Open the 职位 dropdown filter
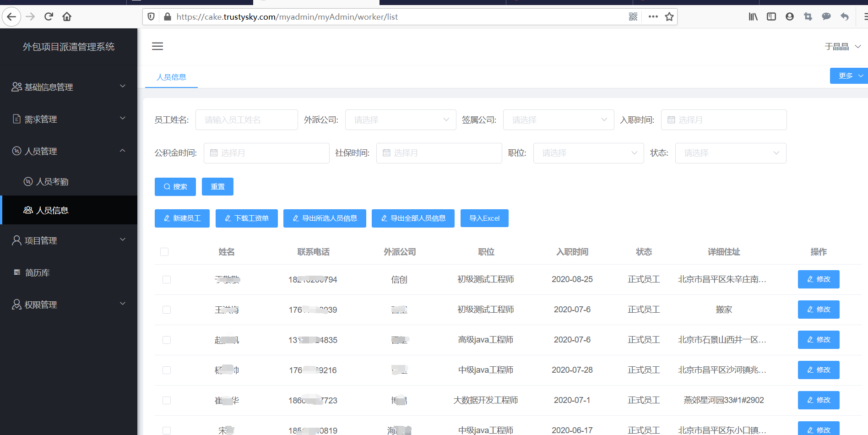This screenshot has width=868, height=435. pyautogui.click(x=589, y=153)
